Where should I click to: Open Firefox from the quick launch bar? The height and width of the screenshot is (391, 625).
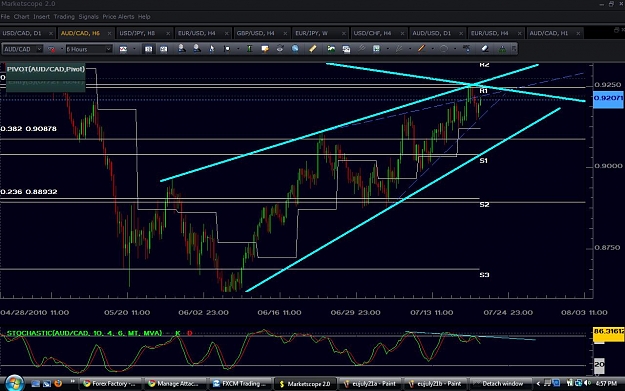pos(58,383)
